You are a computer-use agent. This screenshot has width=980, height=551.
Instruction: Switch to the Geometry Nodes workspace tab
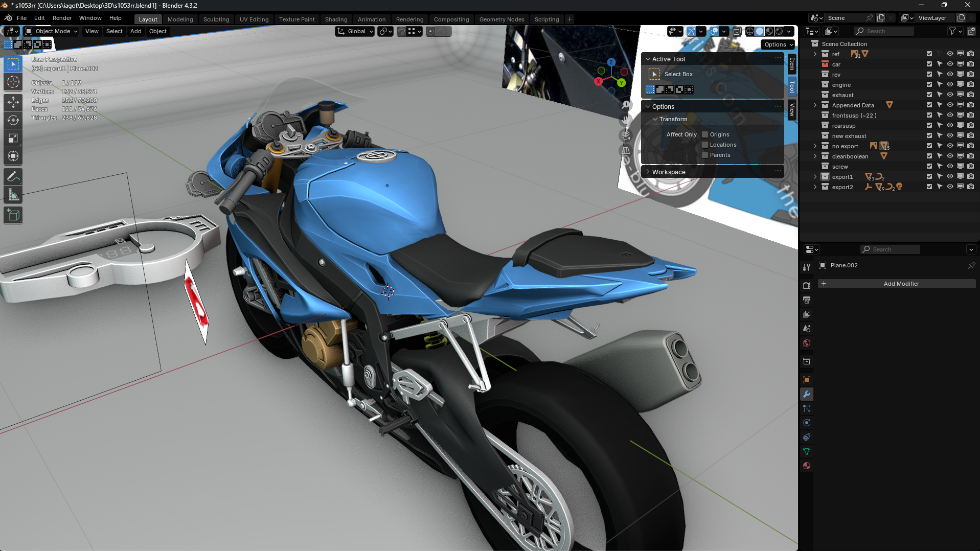pos(502,19)
